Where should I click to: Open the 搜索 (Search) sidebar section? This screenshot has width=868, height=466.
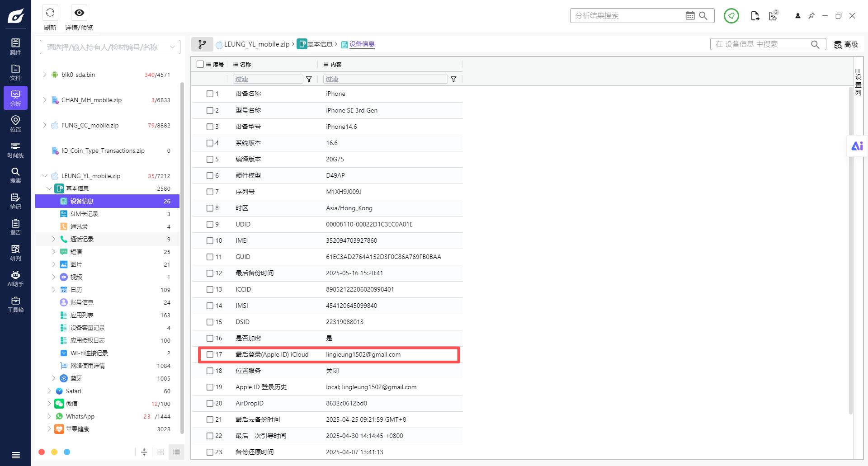coord(15,175)
